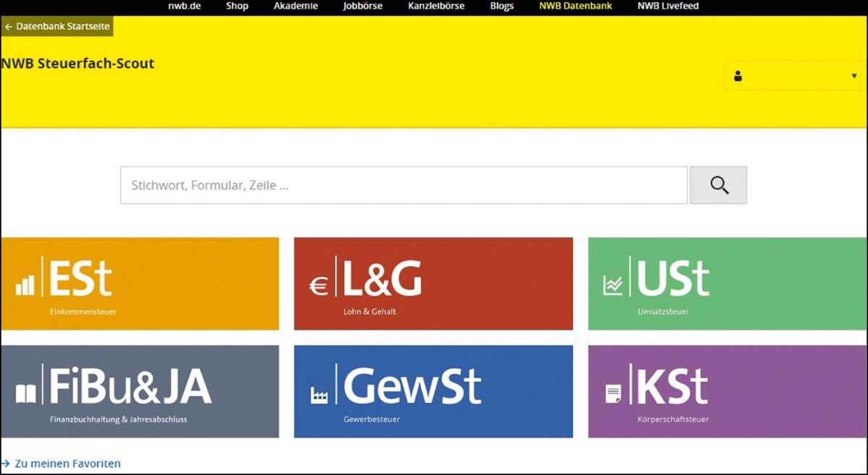The height and width of the screenshot is (475, 868).
Task: Visit nwb.de from the top bar
Action: tap(184, 7)
